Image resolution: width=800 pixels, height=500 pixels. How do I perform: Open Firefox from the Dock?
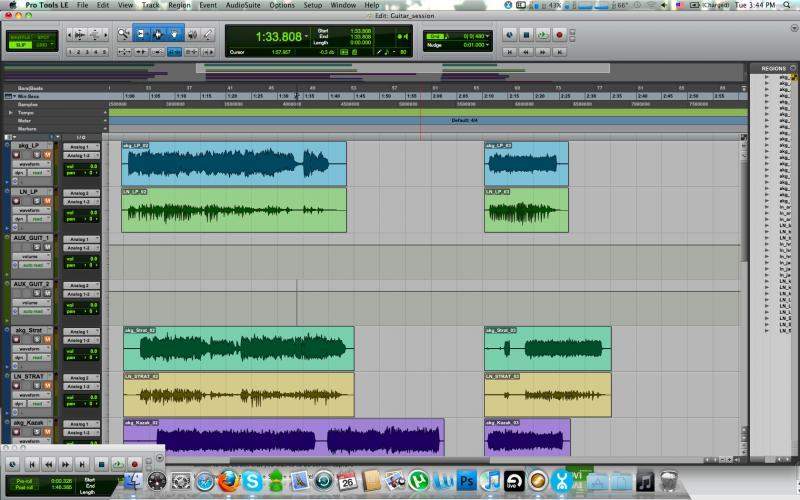pyautogui.click(x=226, y=482)
